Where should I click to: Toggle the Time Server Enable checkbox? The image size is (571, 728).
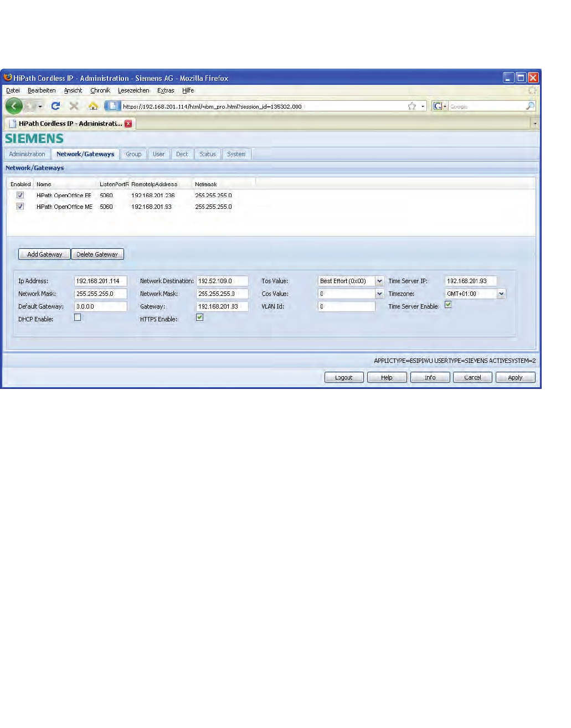[x=448, y=305]
